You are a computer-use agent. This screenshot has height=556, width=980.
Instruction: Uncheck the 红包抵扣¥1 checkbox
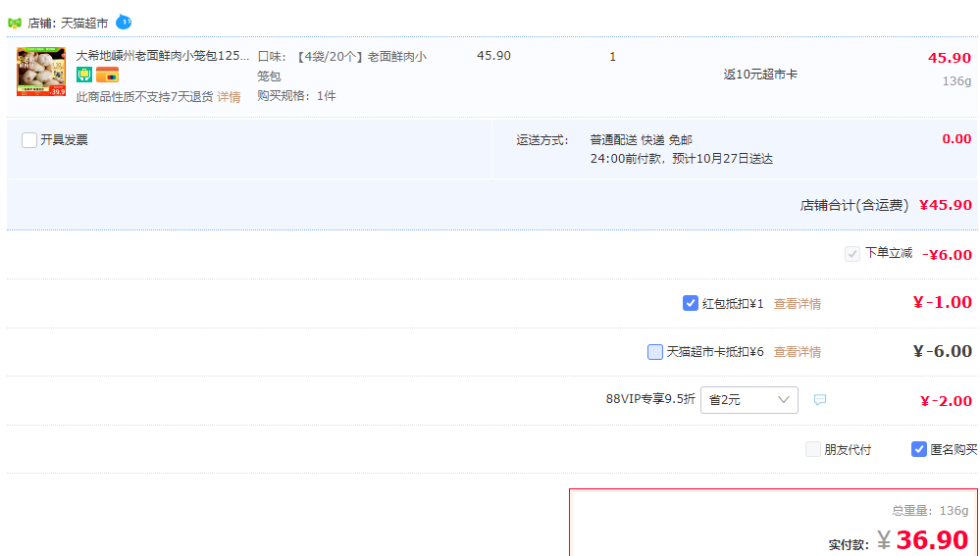click(x=690, y=303)
